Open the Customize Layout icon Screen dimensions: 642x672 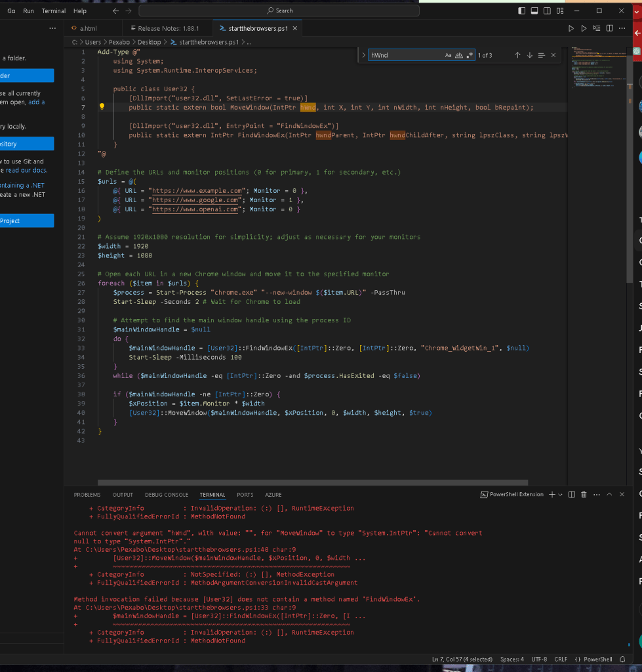click(560, 10)
